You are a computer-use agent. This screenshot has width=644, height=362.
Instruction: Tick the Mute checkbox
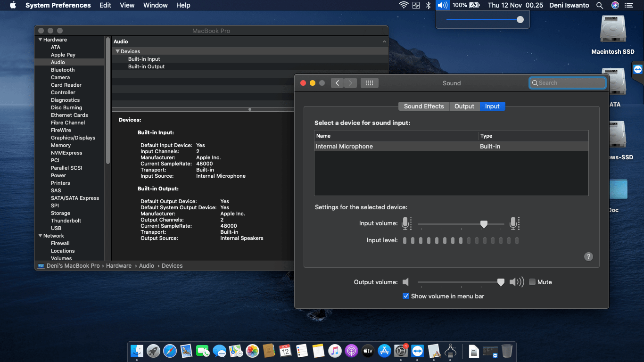pyautogui.click(x=532, y=282)
